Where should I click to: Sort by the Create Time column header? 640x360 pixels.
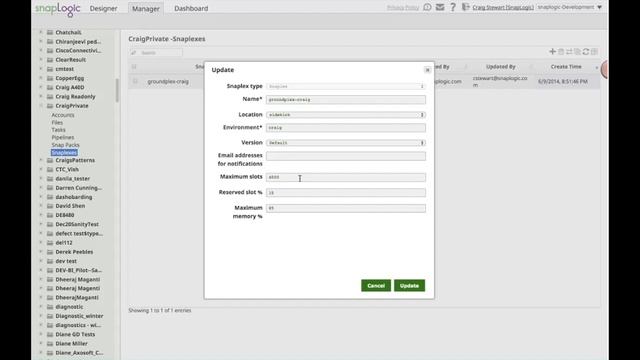[x=566, y=67]
